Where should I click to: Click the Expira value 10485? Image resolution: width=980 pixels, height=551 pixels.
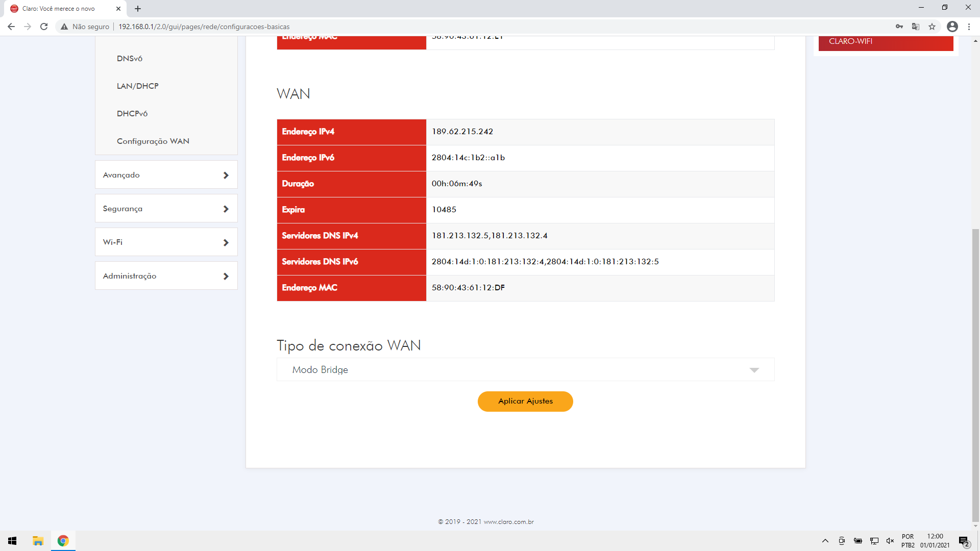tap(444, 210)
